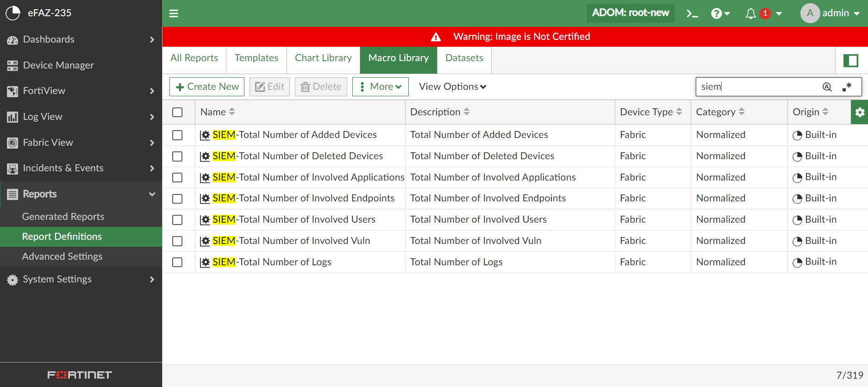Image resolution: width=868 pixels, height=387 pixels.
Task: Toggle the split panel layout icon
Action: (851, 60)
